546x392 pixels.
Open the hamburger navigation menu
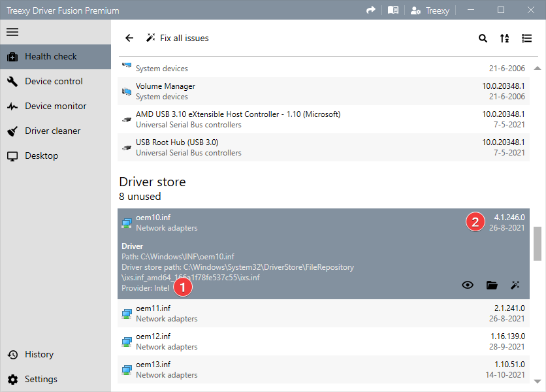point(12,32)
